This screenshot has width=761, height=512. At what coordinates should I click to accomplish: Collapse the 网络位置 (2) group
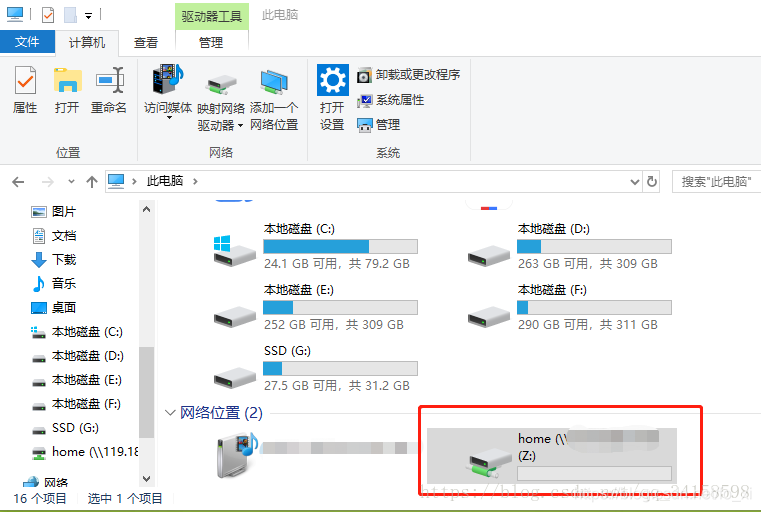170,413
